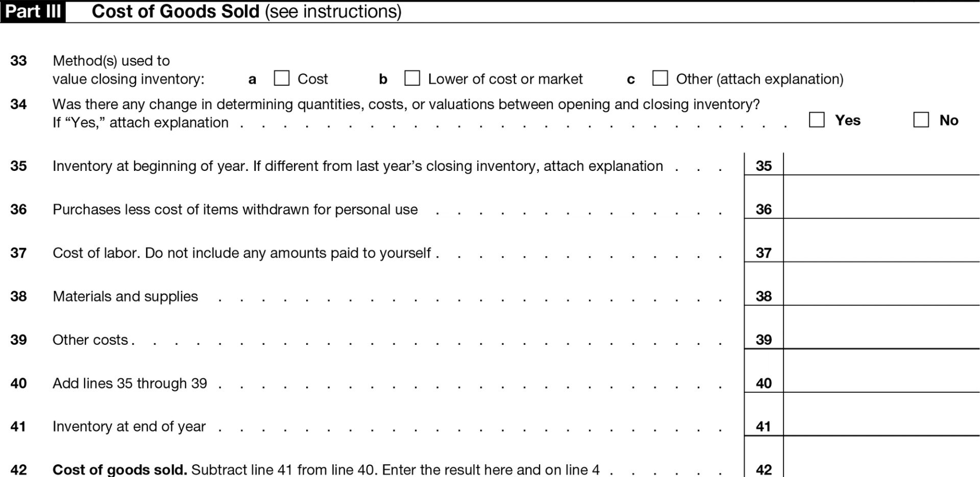Click the 'Other costs' line label
This screenshot has height=477, width=980.
tap(90, 340)
